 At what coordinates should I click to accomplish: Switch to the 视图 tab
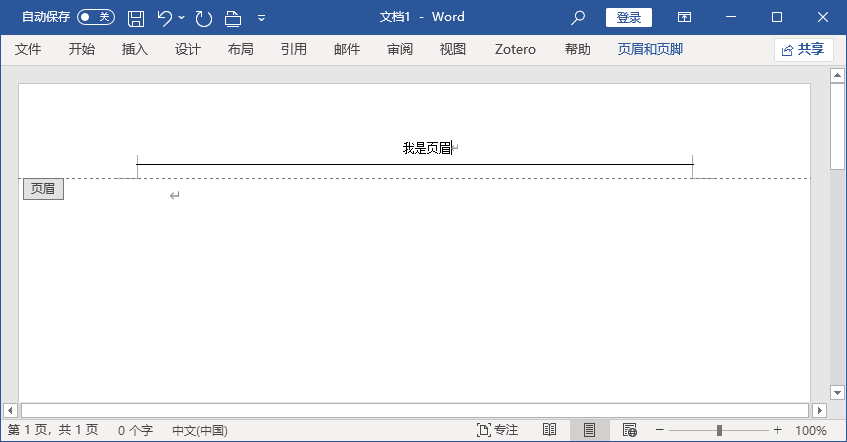click(x=453, y=49)
